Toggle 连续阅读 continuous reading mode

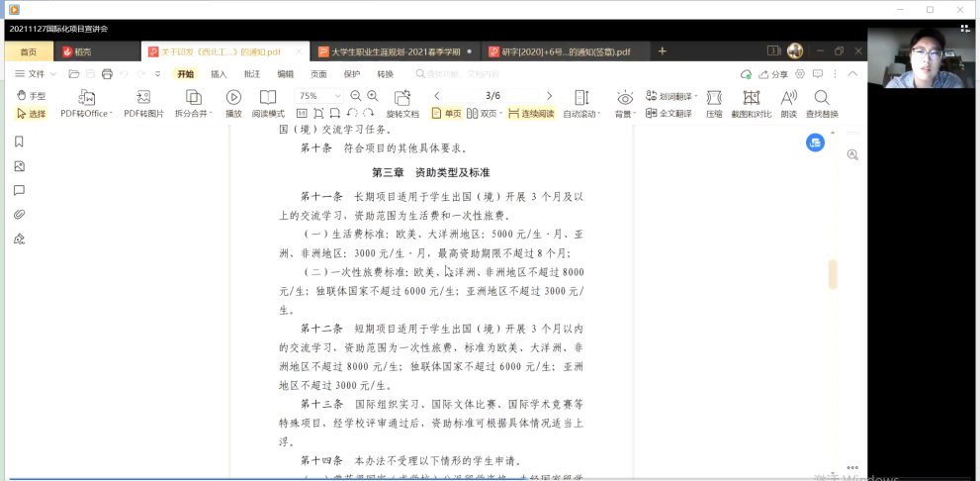531,114
